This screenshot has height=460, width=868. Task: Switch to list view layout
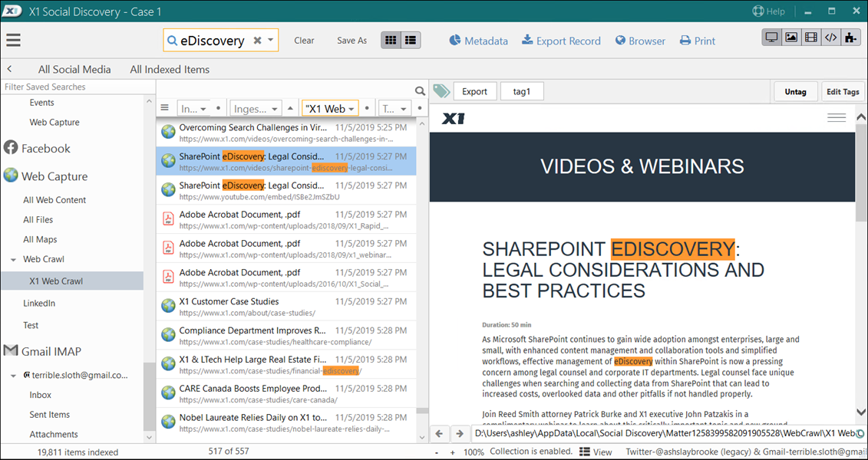pos(411,41)
